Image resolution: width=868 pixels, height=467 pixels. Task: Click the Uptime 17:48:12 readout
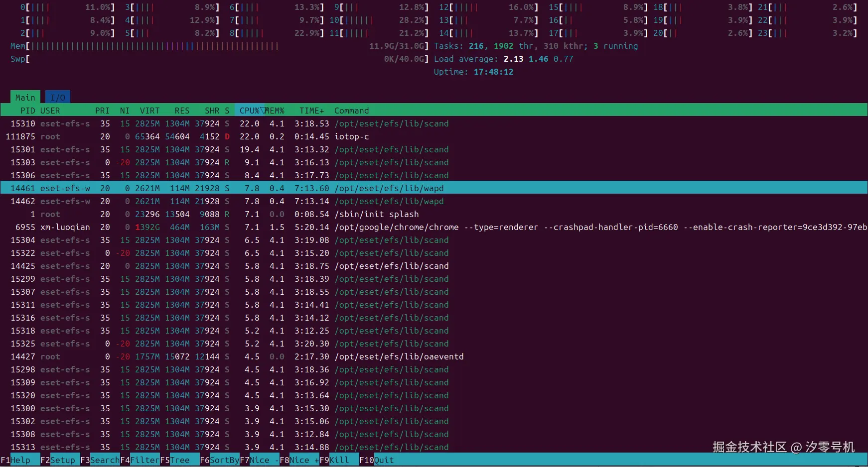point(473,72)
